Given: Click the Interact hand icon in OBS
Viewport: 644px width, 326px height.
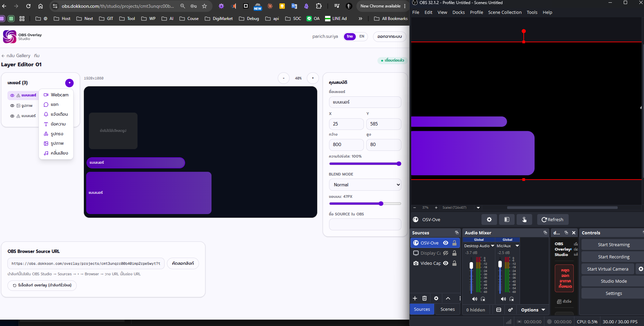Looking at the screenshot, I should [x=524, y=219].
